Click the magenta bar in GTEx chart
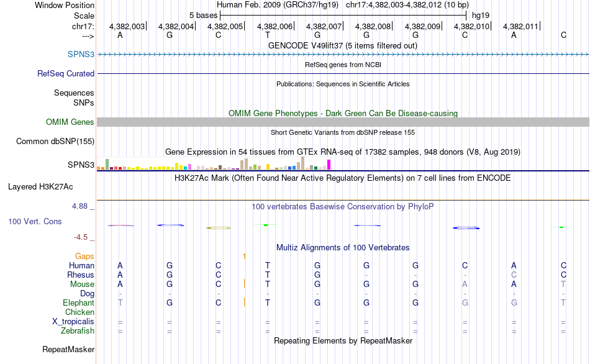The height and width of the screenshot is (364, 590). (x=329, y=165)
